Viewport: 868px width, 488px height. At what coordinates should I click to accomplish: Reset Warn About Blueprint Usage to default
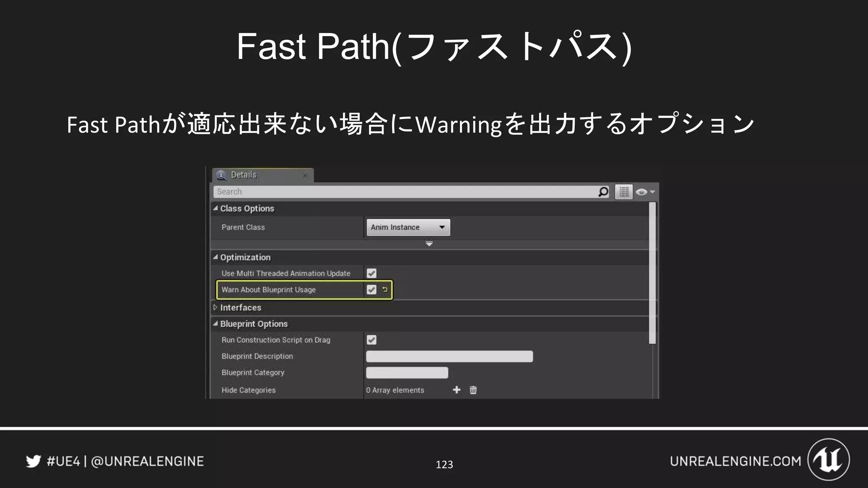point(385,290)
